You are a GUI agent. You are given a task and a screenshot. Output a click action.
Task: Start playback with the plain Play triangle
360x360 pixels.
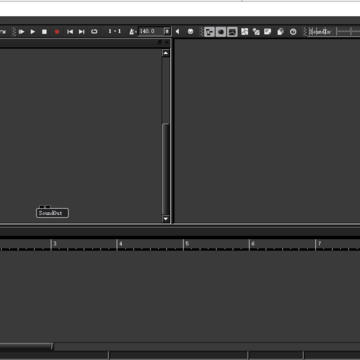[33, 32]
